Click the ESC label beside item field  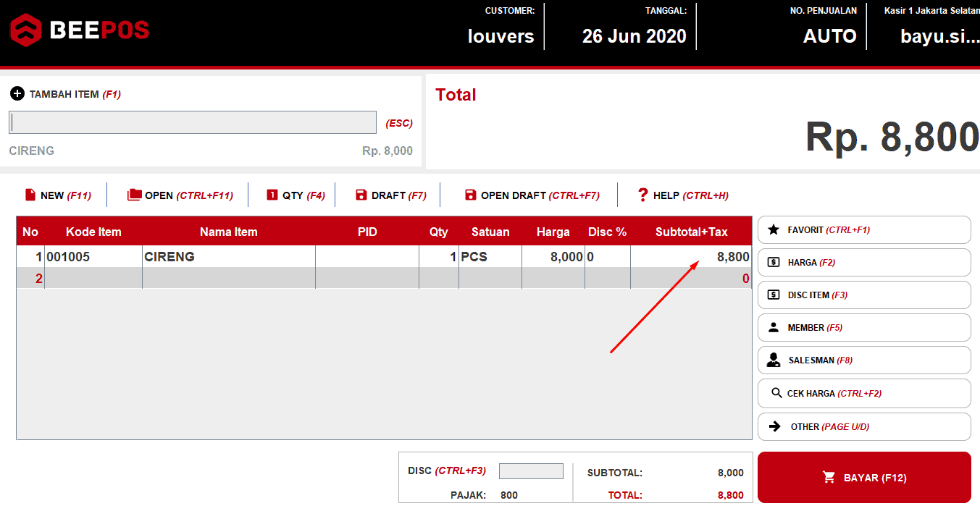pyautogui.click(x=399, y=123)
